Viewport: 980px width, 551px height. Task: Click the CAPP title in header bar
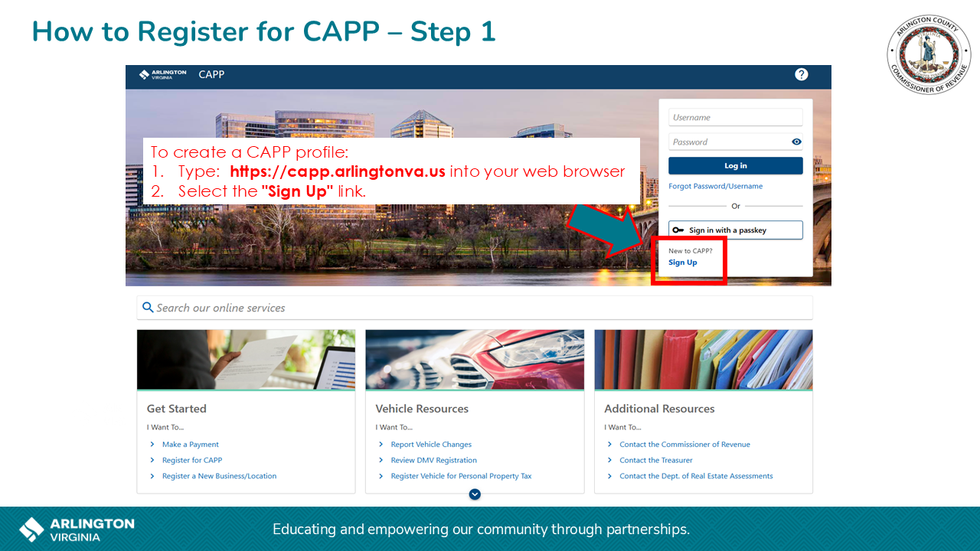[x=211, y=74]
